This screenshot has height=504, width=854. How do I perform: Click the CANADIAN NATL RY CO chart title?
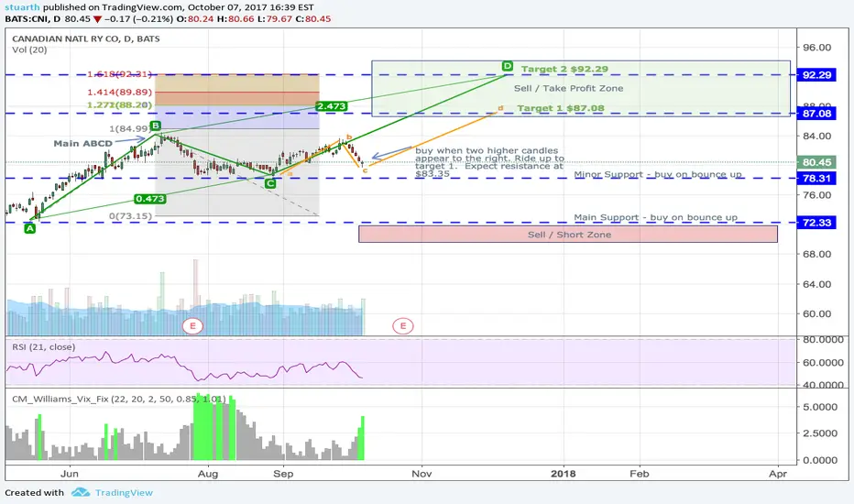pyautogui.click(x=86, y=38)
